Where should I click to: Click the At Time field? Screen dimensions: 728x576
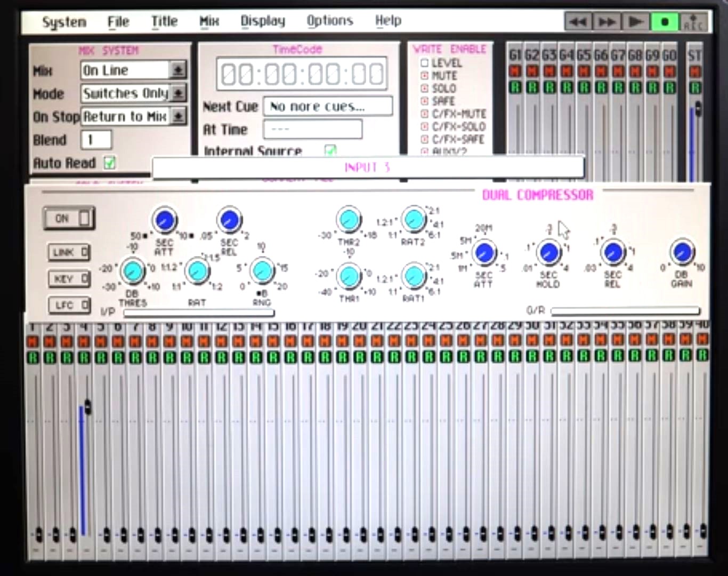313,129
